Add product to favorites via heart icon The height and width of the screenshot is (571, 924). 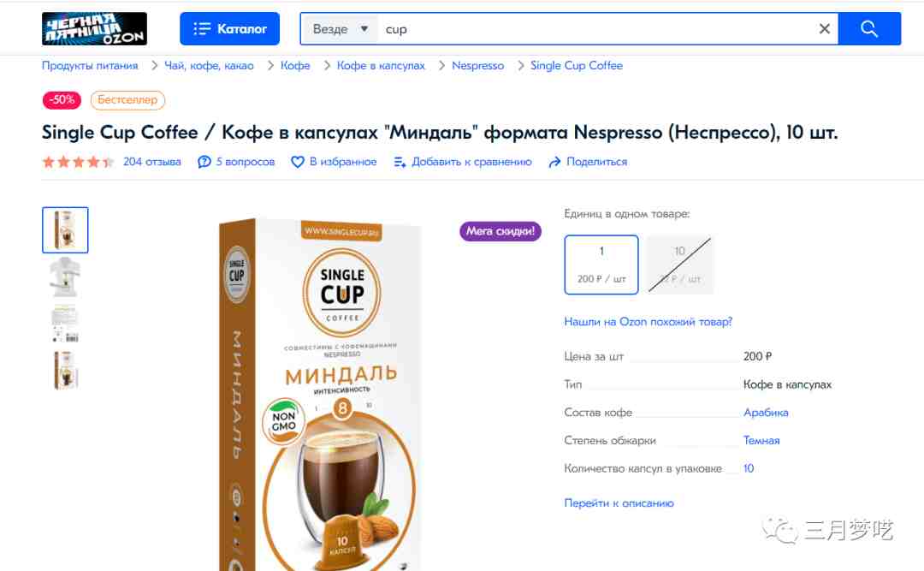point(298,162)
